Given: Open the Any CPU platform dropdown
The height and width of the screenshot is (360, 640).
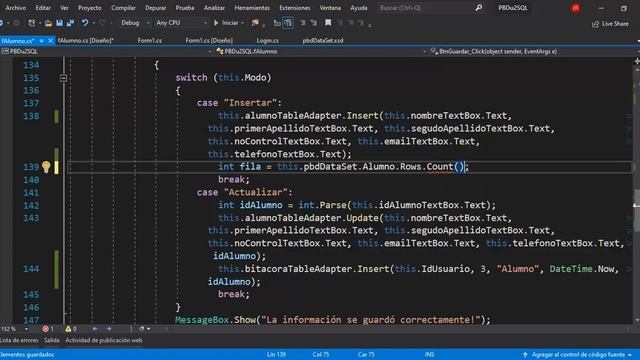Looking at the screenshot, I should 181,23.
